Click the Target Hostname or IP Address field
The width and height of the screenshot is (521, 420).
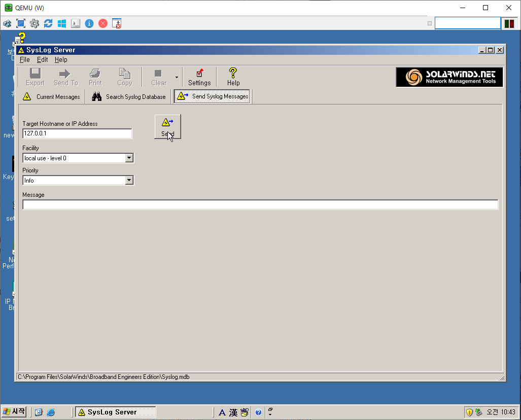tap(77, 133)
